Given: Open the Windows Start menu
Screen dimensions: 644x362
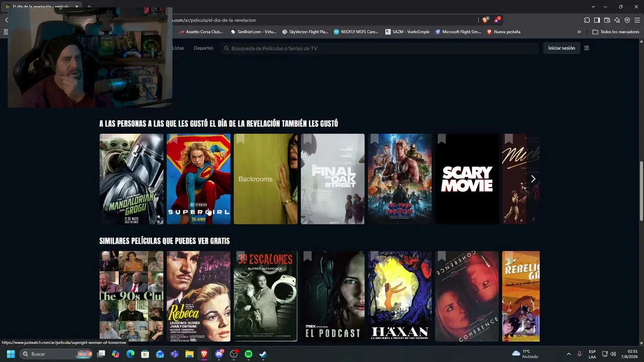Looking at the screenshot, I should click(11, 354).
